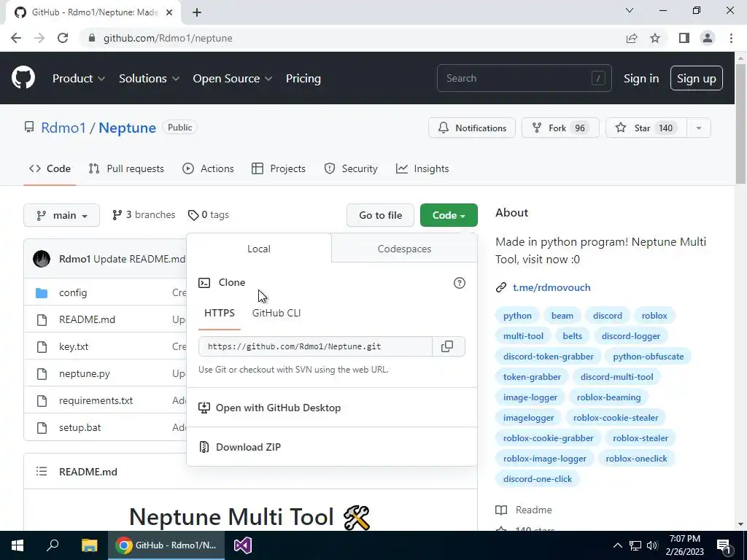Click the browser reload icon
This screenshot has height=560, width=747.
[63, 38]
